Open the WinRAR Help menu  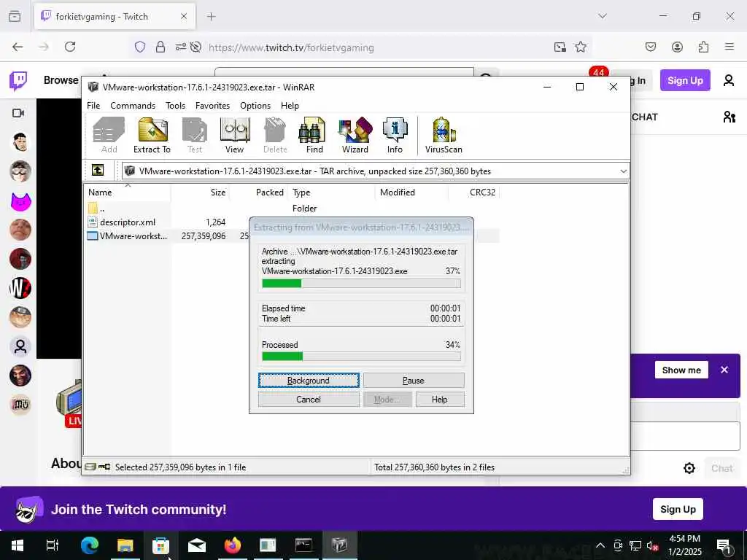(x=290, y=106)
